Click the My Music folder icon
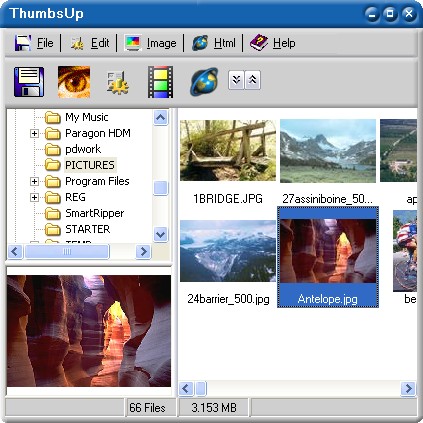Screen dimensions: 423x423 click(53, 118)
